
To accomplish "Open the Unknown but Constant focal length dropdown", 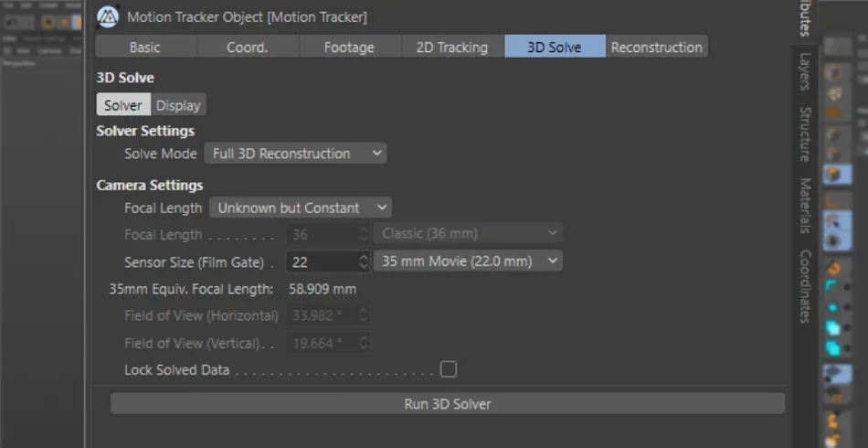I will [301, 208].
